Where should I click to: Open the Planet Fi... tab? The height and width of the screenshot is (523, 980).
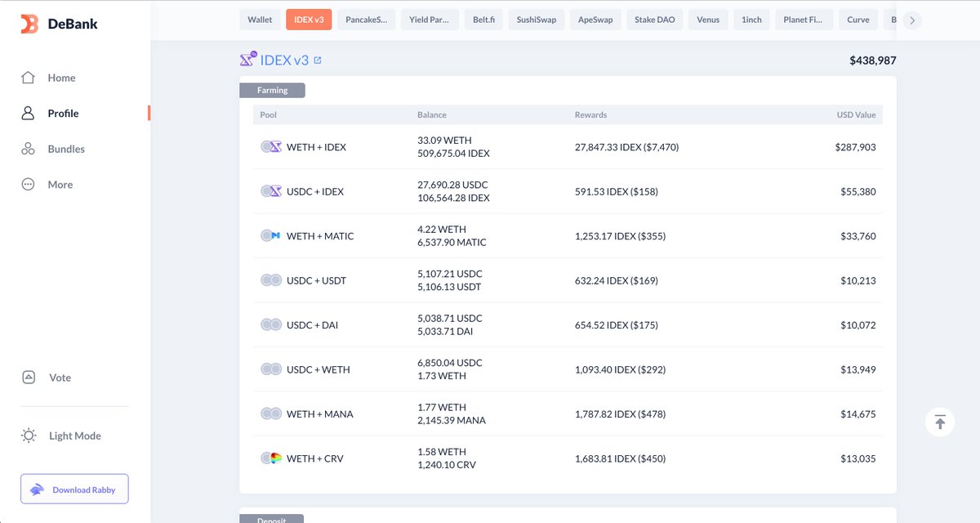click(804, 20)
